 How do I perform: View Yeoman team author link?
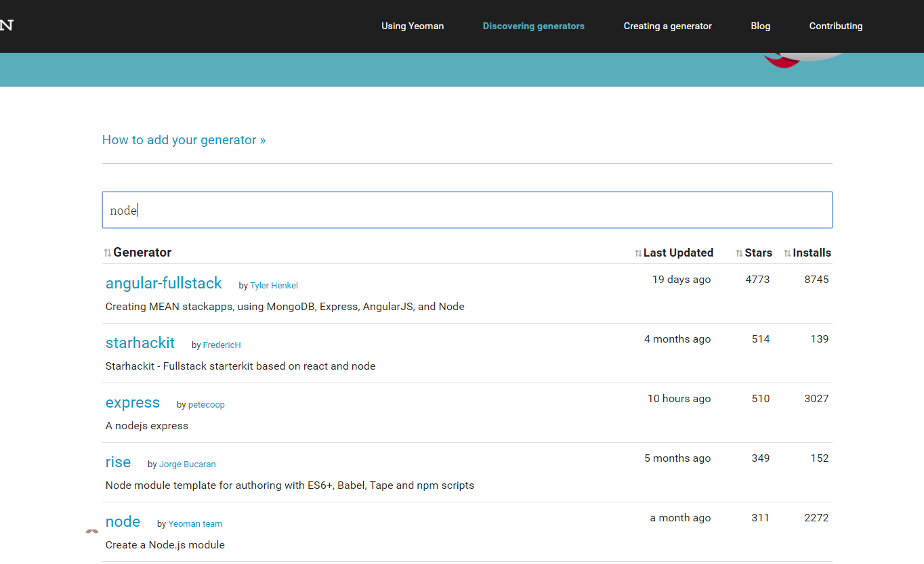coord(195,524)
